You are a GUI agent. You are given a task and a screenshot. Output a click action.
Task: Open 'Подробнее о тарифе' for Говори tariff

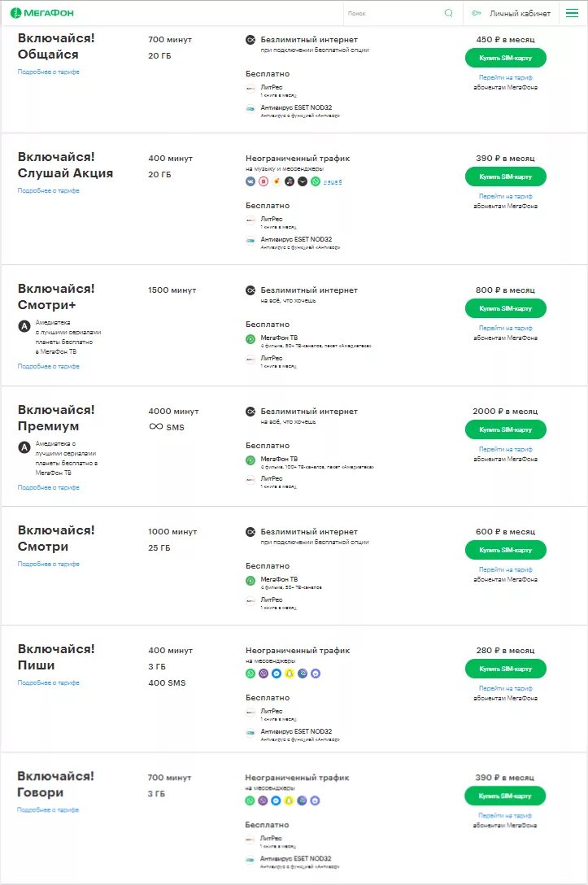(x=49, y=810)
